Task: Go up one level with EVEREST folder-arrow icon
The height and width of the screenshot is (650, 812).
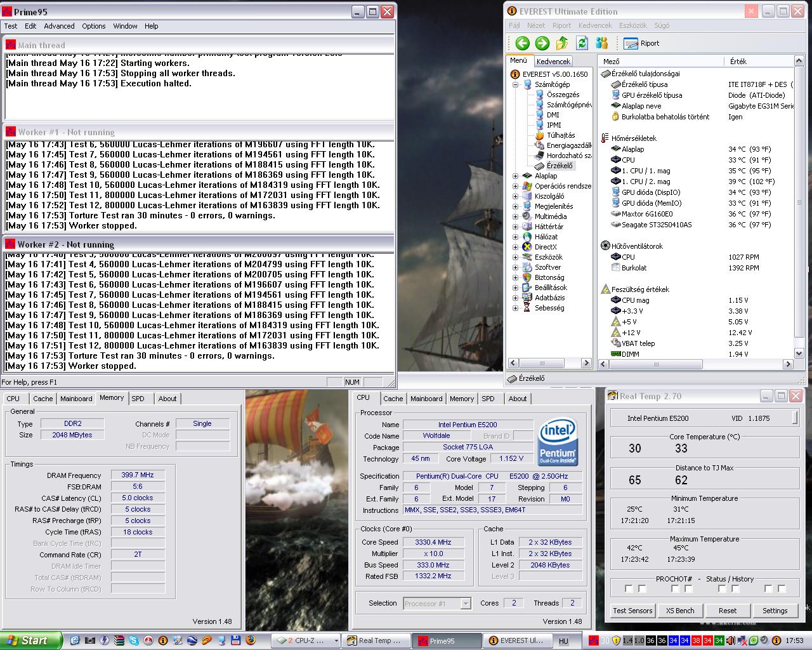Action: [562, 43]
